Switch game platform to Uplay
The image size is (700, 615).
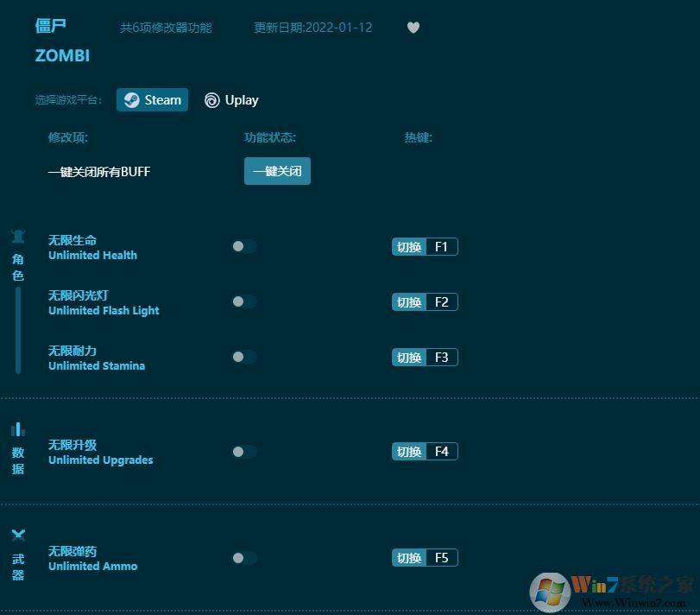point(231,100)
